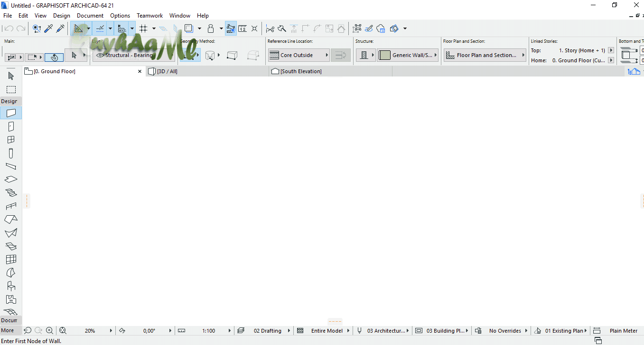This screenshot has width=644, height=345.
Task: Select the Shell tool in the toolbox
Action: pyautogui.click(x=11, y=233)
